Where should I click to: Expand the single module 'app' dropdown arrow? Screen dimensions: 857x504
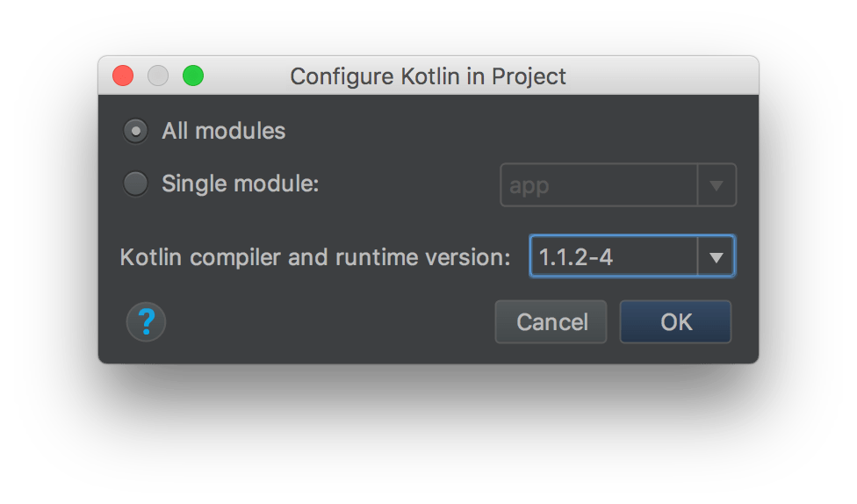click(716, 185)
